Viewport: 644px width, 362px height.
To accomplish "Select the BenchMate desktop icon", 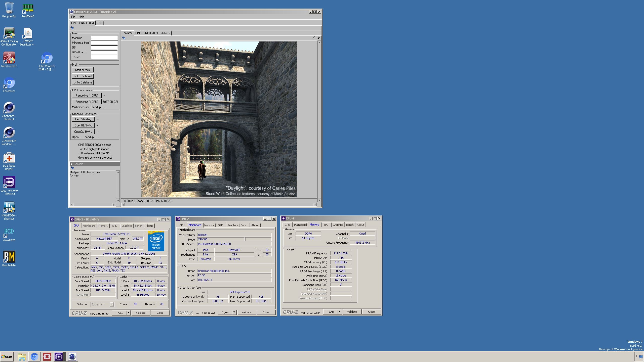I will pos(9,258).
